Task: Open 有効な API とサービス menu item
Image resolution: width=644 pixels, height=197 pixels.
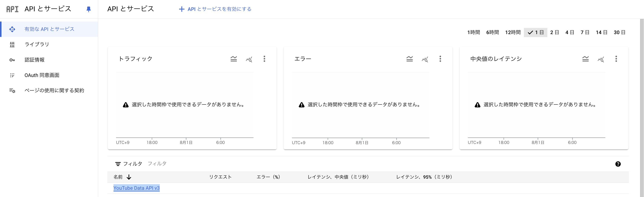Action: click(49, 29)
